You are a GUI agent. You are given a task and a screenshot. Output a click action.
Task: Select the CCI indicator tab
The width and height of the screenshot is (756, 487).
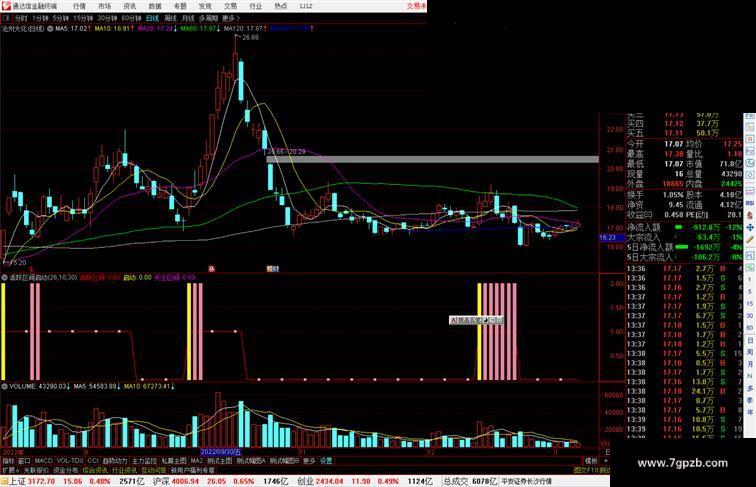(x=93, y=461)
